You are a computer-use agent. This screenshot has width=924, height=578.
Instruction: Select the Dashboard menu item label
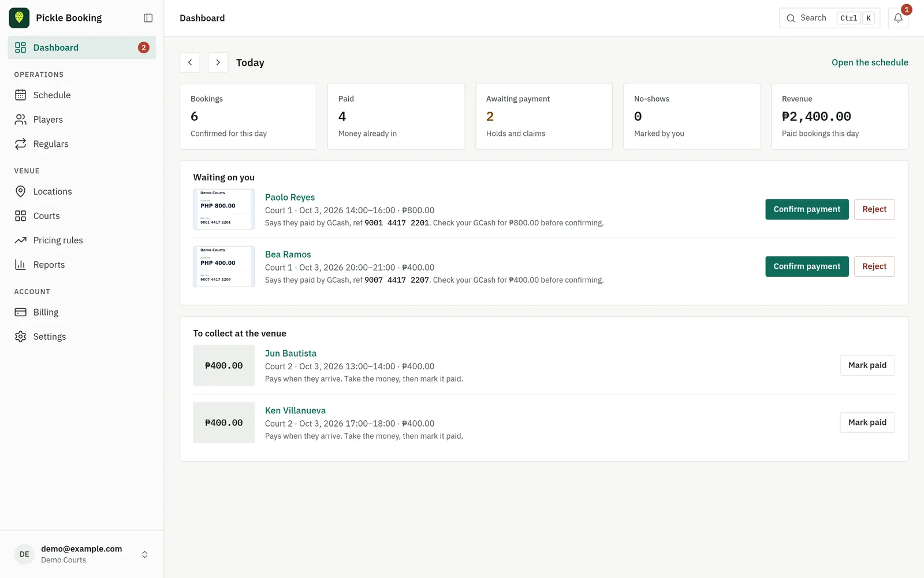click(x=56, y=47)
